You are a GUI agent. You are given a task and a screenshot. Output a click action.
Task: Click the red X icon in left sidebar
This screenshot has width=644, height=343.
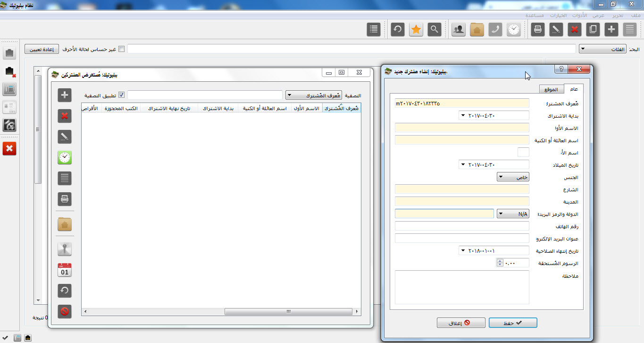[x=10, y=149]
